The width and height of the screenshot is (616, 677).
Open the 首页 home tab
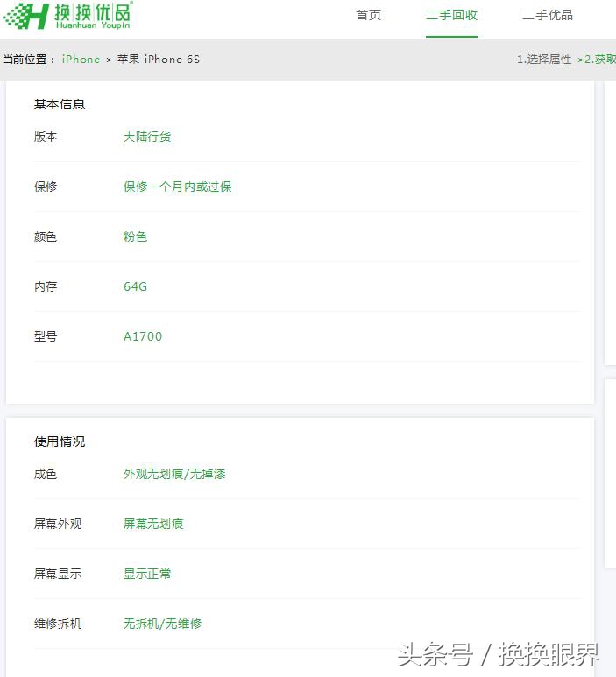coord(369,15)
